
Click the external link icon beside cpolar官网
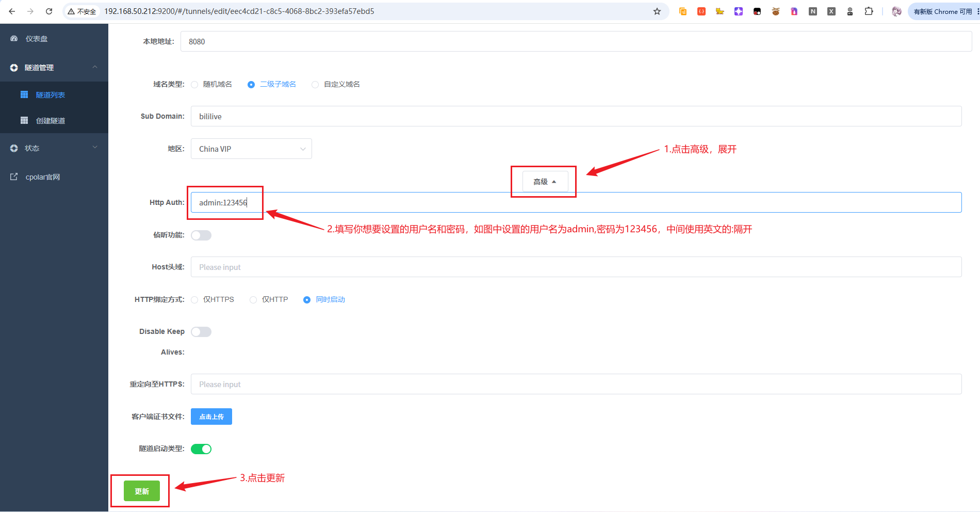click(x=14, y=177)
